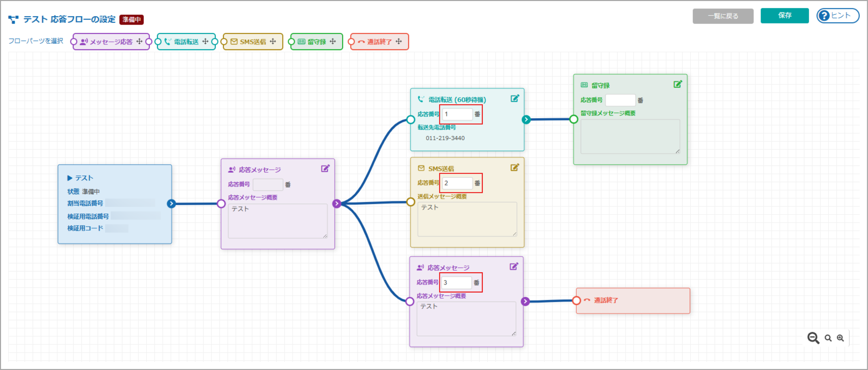
Task: Click move handle on メッセージ応答 part
Action: pos(139,41)
